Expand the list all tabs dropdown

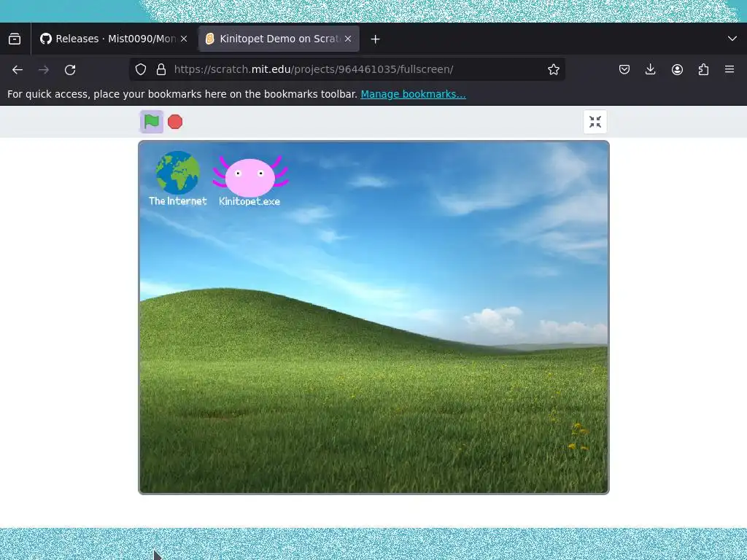coord(732,39)
